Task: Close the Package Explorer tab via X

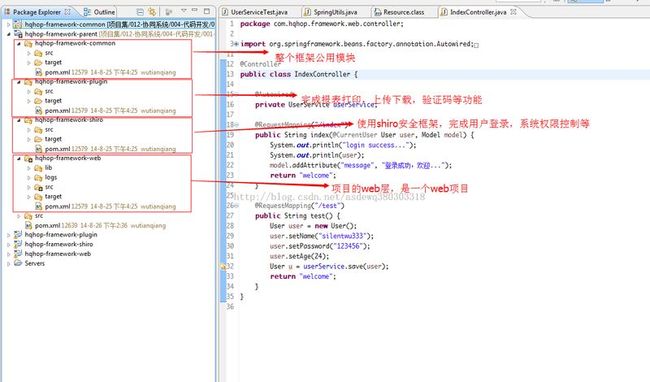Action: (68, 12)
